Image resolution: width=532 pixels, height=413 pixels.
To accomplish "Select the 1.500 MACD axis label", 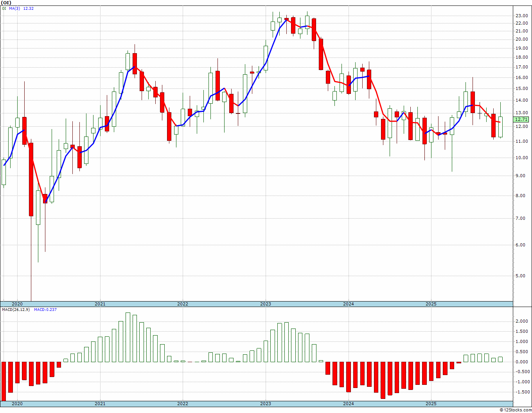I will [522, 331].
